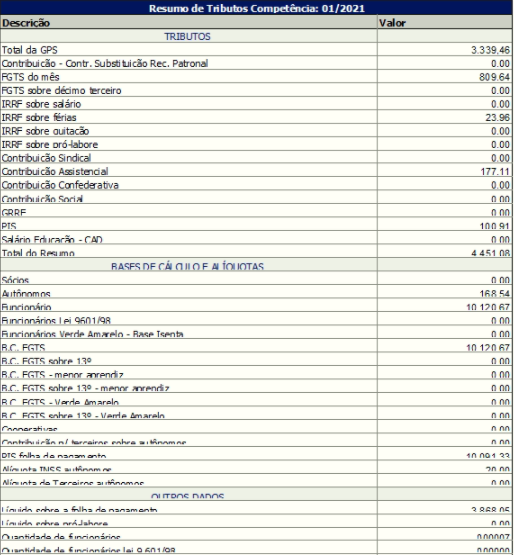Click the TRIBUTOS section heading
The width and height of the screenshot is (514, 555).
[187, 36]
